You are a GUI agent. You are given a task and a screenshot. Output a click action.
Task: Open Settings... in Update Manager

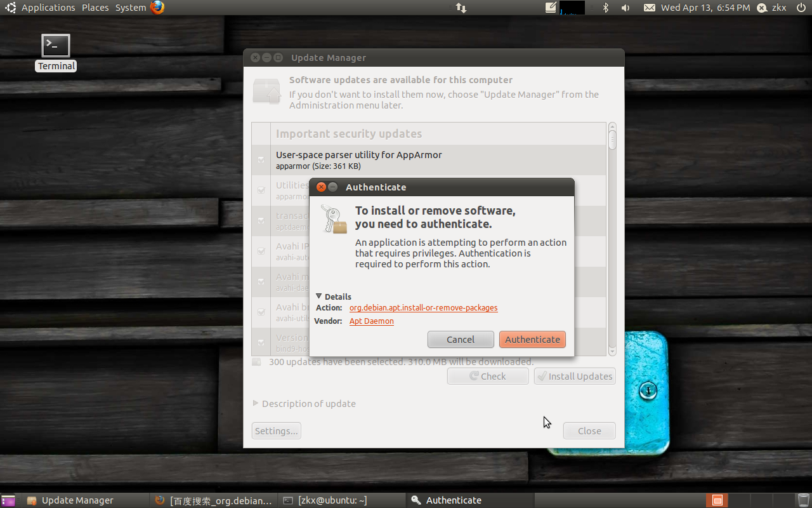tap(276, 431)
